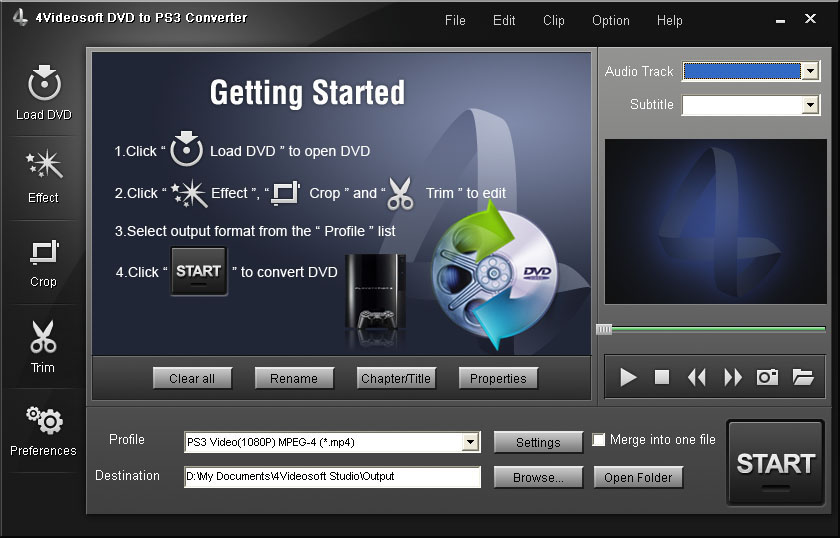
Task: Click the DVD converter disc graphic
Action: pos(494,274)
